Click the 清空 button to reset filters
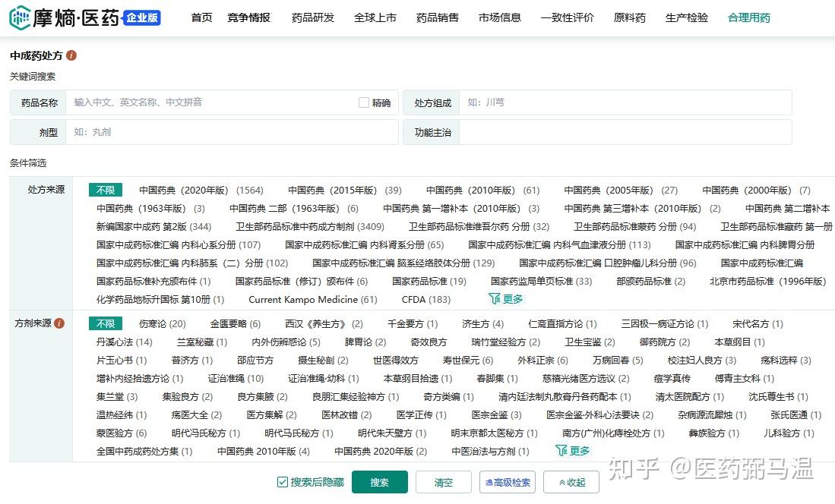 click(x=443, y=482)
